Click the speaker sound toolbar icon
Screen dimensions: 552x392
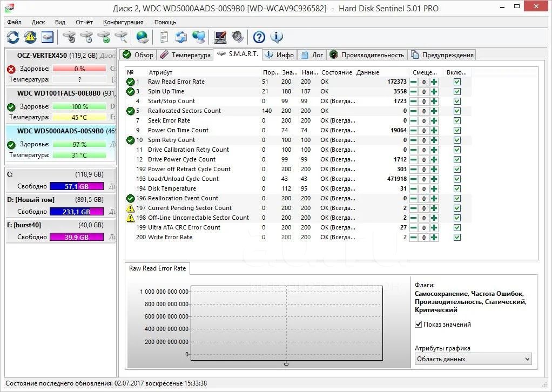pyautogui.click(x=238, y=37)
